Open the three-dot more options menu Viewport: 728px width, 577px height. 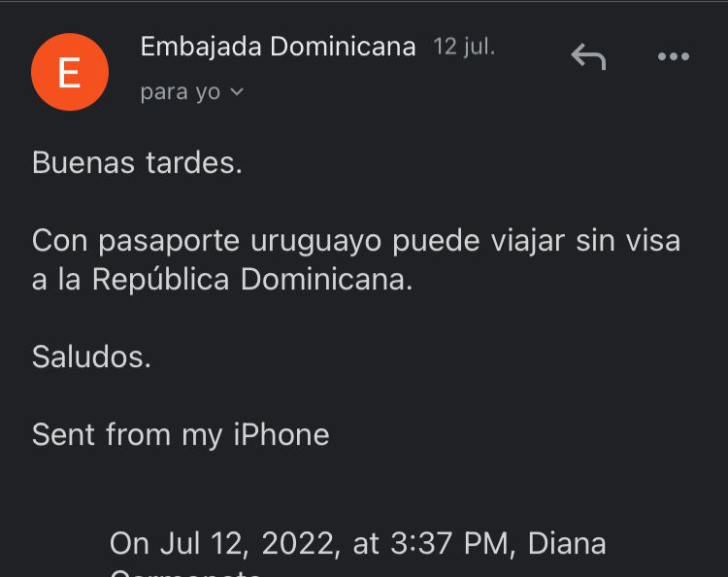tap(673, 57)
